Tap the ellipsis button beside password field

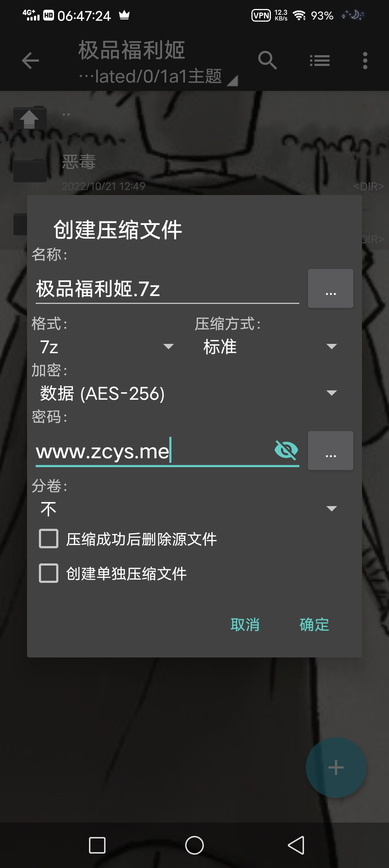(330, 451)
